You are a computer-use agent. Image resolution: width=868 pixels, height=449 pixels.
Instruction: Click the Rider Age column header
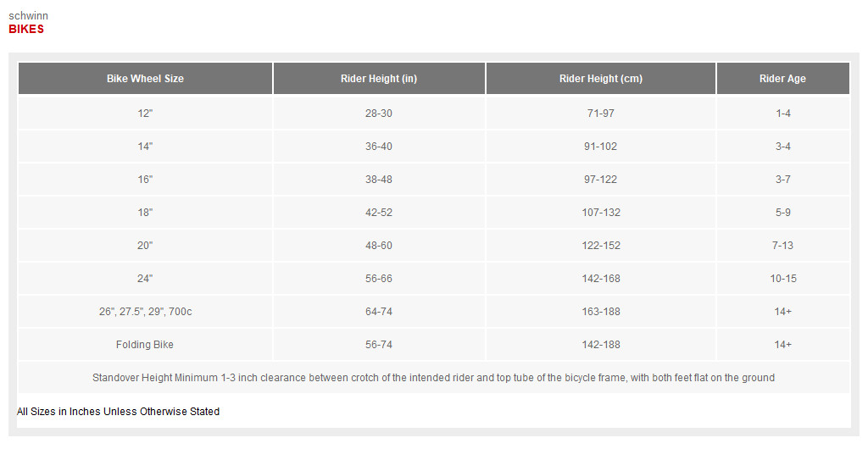782,79
